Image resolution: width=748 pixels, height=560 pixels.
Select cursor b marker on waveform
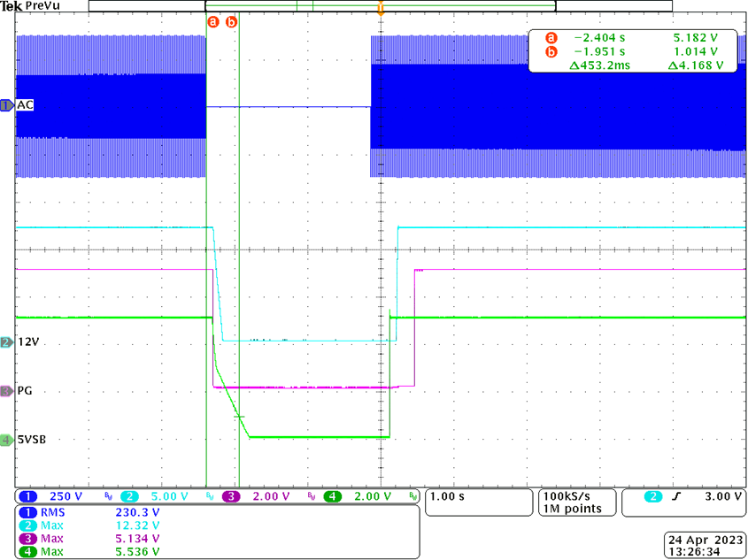[x=231, y=21]
